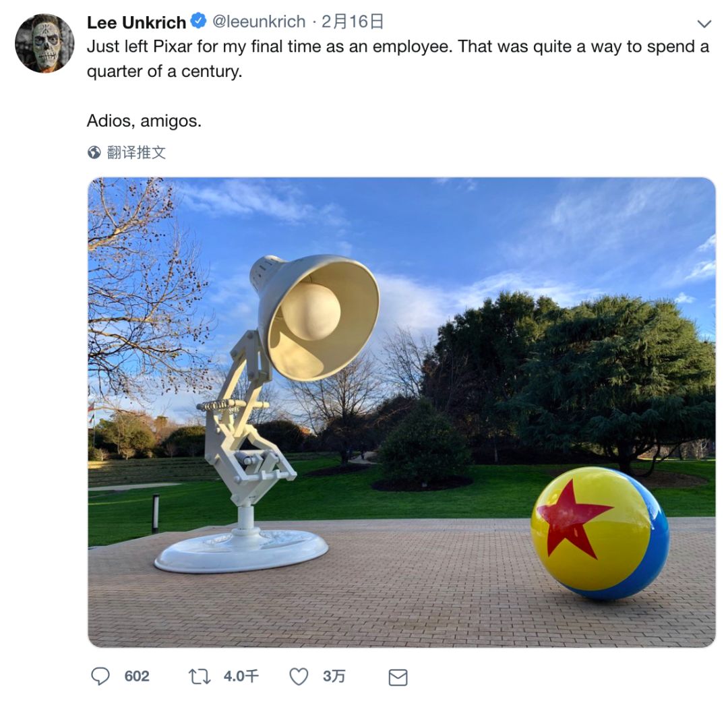Viewport: 728px width, 701px height.
Task: Click the yellow star ball in photo
Action: click(x=600, y=533)
